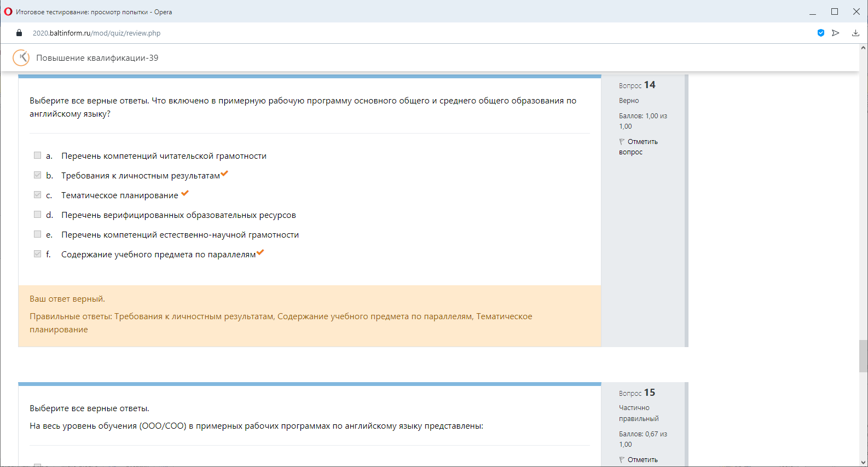Click the 'Ваш ответ верный.' feedback text
This screenshot has width=868, height=467.
[67, 299]
